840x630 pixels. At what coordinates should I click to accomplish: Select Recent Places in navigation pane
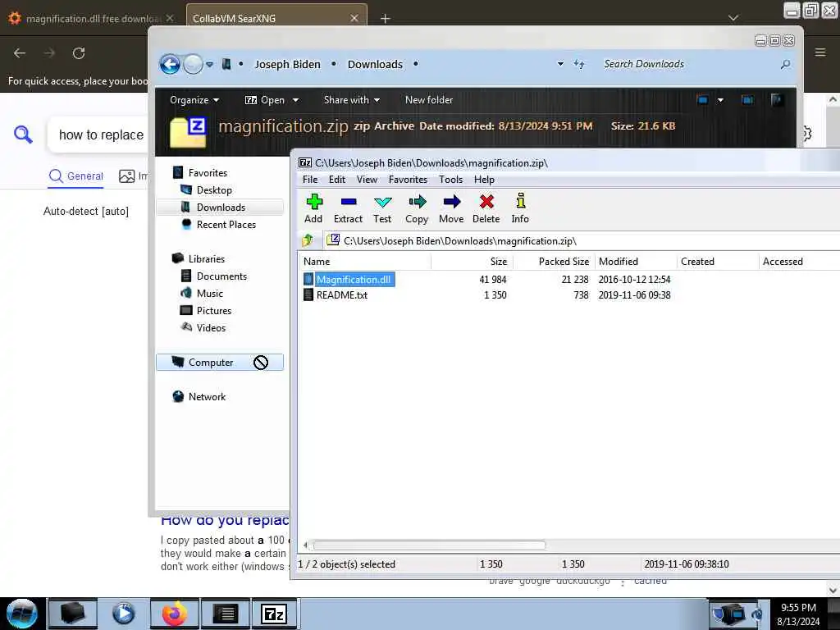tap(226, 225)
